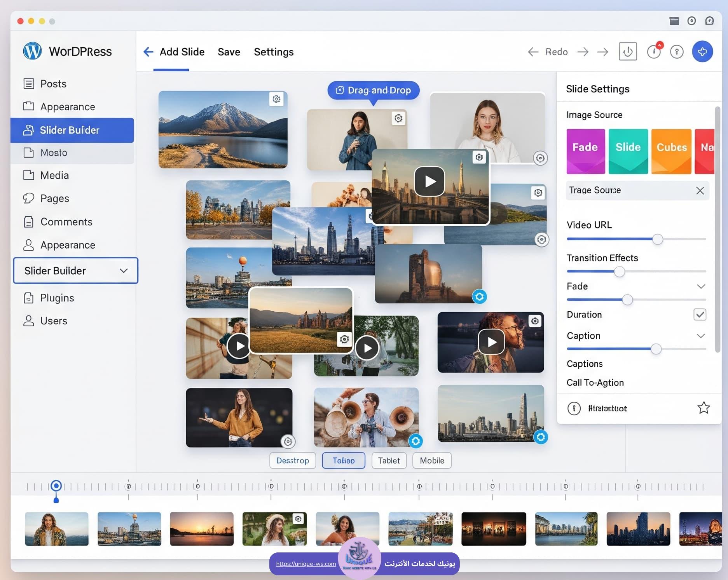The width and height of the screenshot is (728, 580).
Task: Open Plugins in the sidebar menu
Action: [57, 298]
